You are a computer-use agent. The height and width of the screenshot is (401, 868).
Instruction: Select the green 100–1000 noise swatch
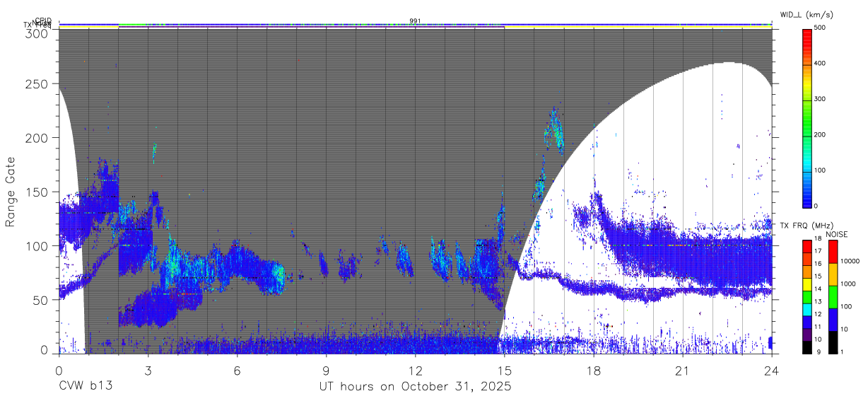833,296
